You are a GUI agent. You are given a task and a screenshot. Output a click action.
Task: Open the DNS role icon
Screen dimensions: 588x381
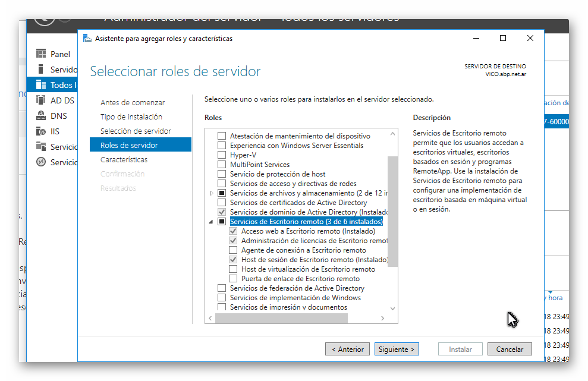(x=41, y=115)
